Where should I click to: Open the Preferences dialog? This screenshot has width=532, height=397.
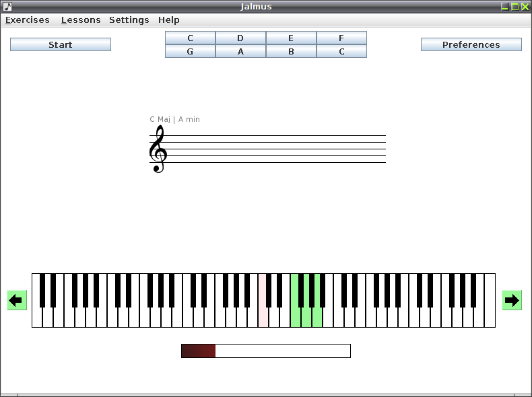(x=471, y=44)
